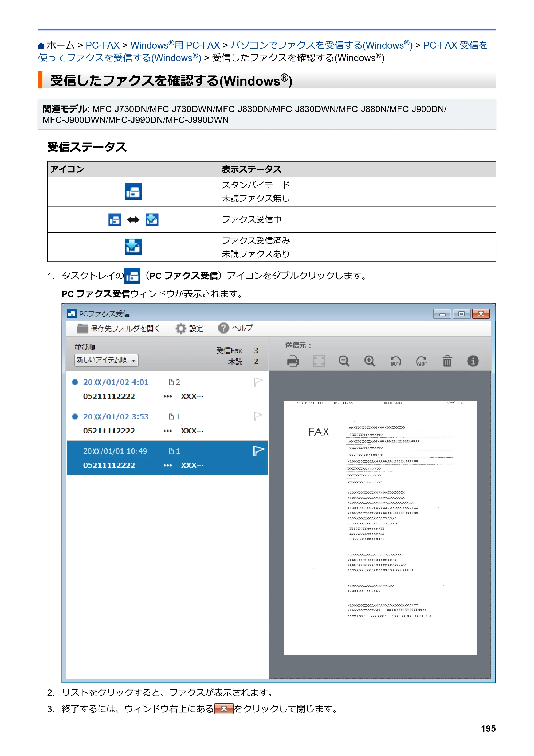This screenshot has height=756, width=534.
Task: Open 設定 settings from toolbar
Action: click(x=189, y=328)
